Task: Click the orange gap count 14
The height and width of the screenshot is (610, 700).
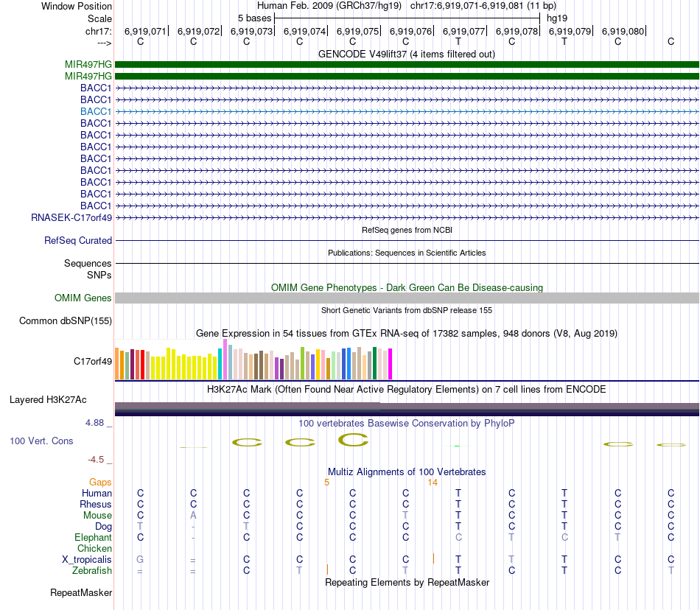Action: click(x=433, y=483)
